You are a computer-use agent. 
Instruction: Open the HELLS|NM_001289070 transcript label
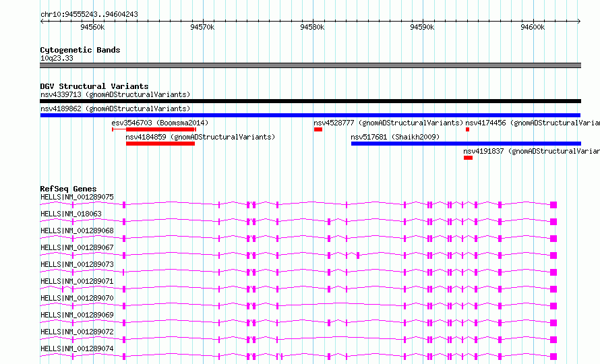[x=77, y=298]
